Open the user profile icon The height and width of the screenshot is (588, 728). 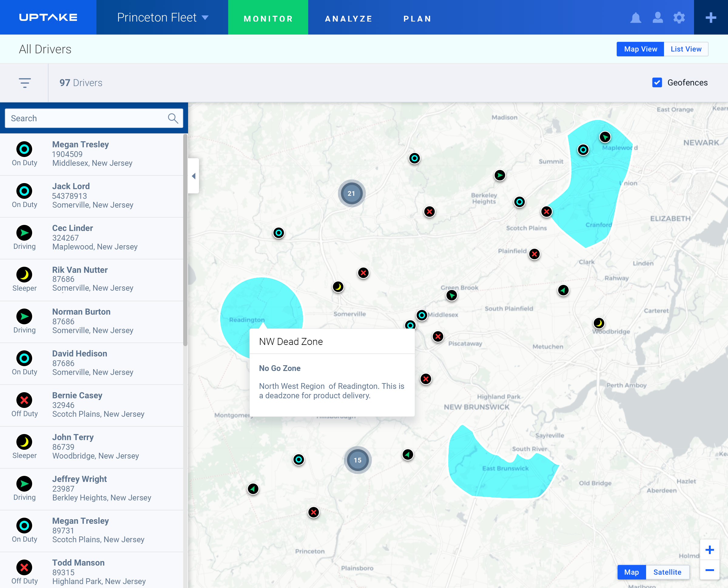pos(658,18)
